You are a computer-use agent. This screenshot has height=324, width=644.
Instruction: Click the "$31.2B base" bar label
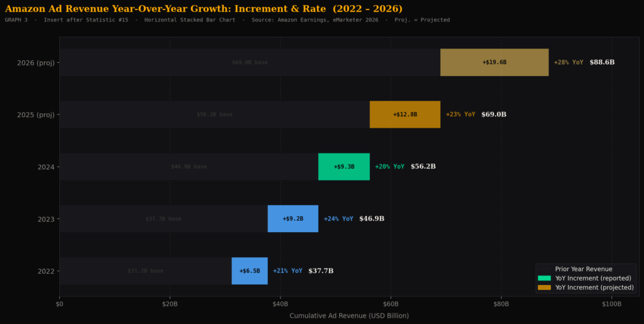(x=146, y=271)
